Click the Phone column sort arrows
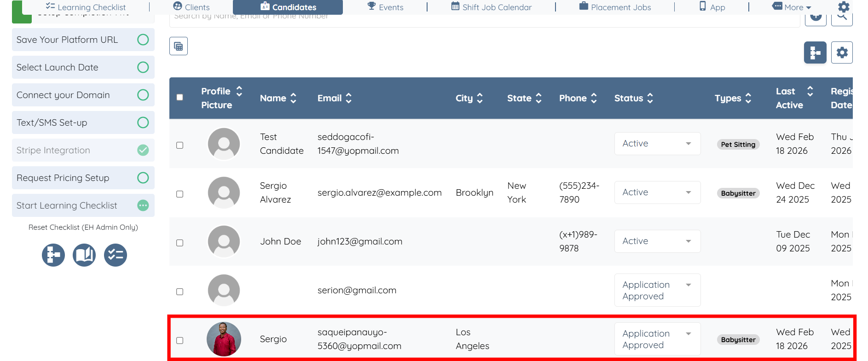The image size is (868, 361). tap(594, 98)
